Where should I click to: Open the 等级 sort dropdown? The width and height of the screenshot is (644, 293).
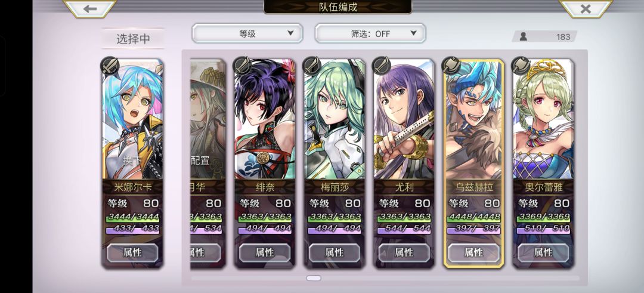point(247,33)
